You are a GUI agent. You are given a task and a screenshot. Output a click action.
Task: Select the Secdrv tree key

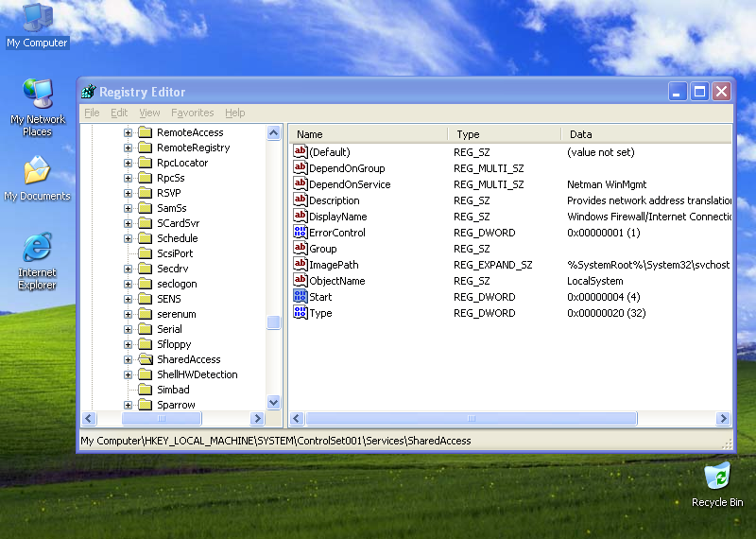(x=173, y=269)
